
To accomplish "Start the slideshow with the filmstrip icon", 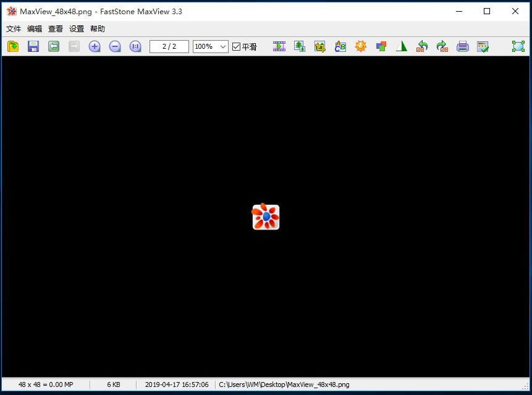I will coord(279,46).
